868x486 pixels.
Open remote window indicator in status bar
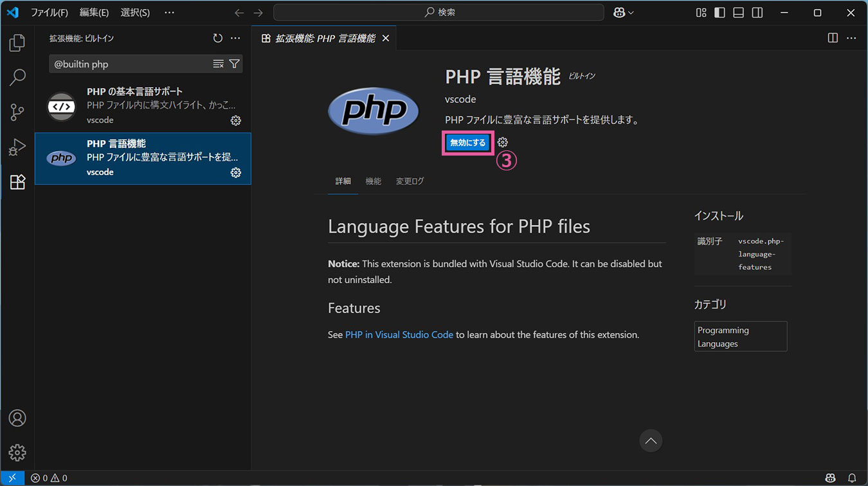pos(12,478)
